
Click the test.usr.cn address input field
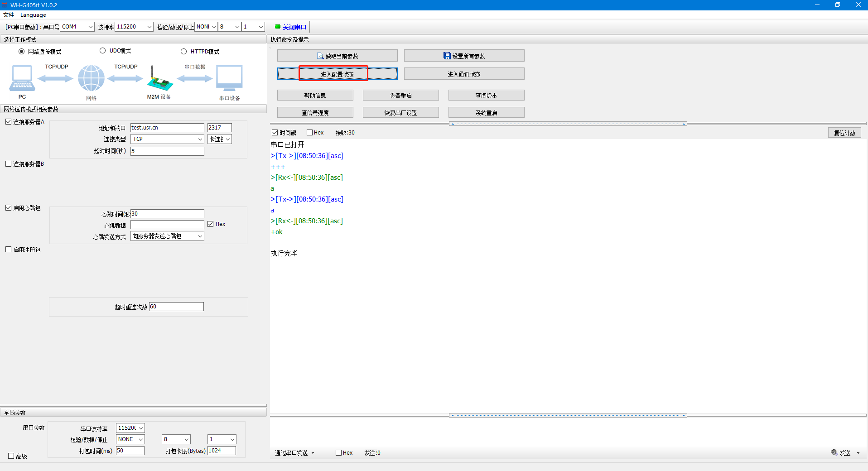[167, 128]
